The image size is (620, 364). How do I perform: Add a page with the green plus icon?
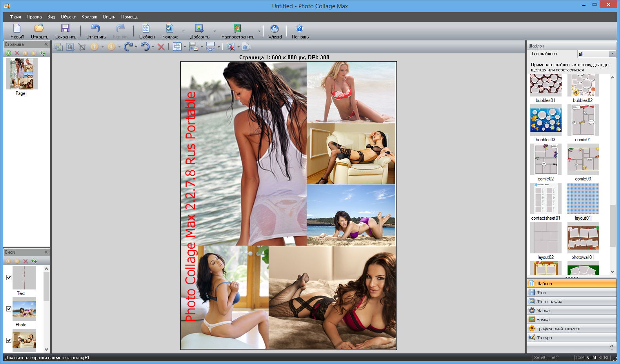point(8,53)
